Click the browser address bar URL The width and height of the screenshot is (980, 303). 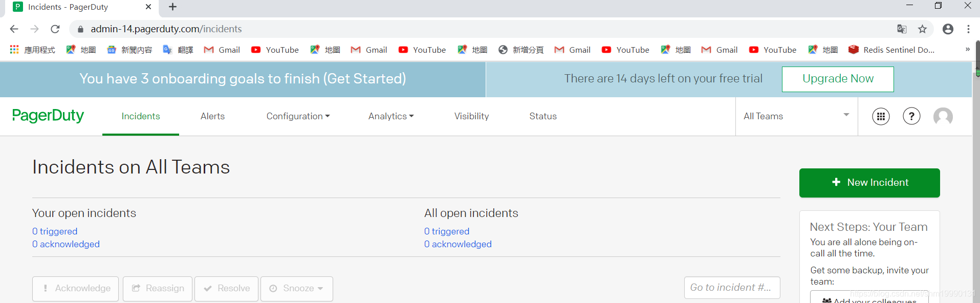166,29
